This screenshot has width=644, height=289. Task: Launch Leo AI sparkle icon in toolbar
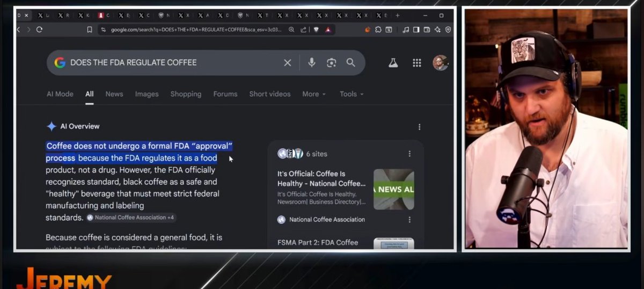click(437, 30)
